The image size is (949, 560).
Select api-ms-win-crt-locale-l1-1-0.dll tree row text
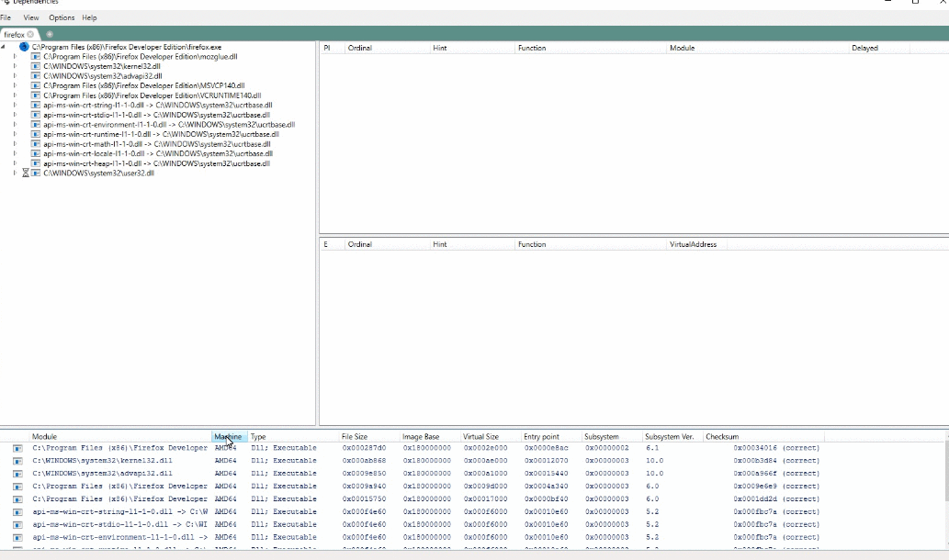click(x=158, y=153)
